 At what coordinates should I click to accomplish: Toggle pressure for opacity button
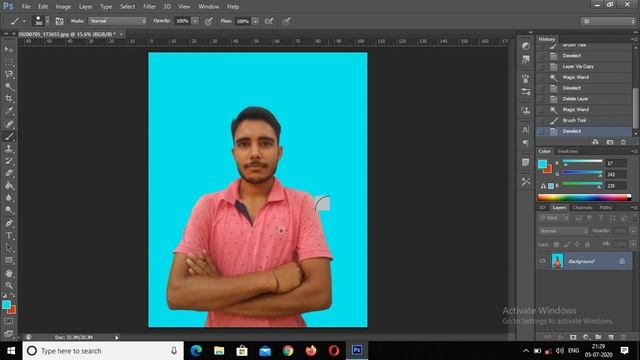coord(209,21)
